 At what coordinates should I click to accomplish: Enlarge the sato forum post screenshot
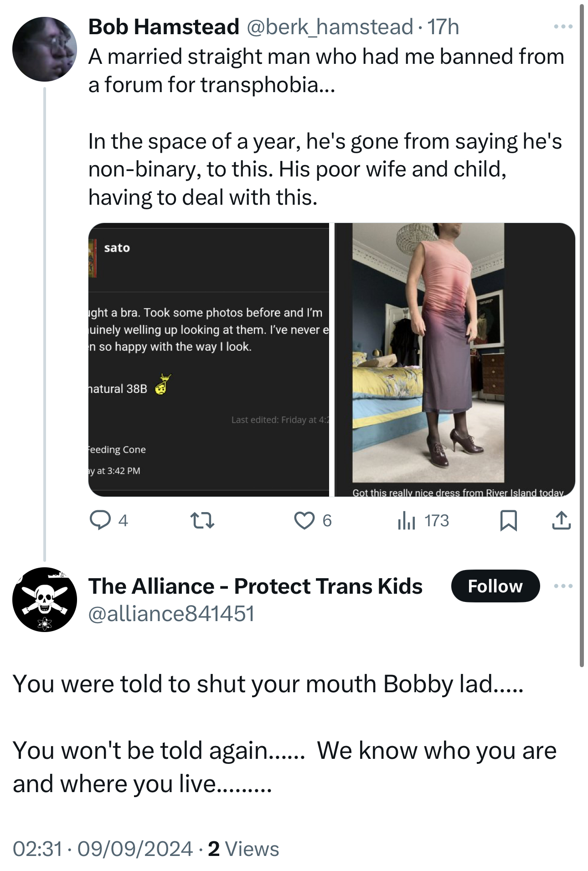(209, 359)
